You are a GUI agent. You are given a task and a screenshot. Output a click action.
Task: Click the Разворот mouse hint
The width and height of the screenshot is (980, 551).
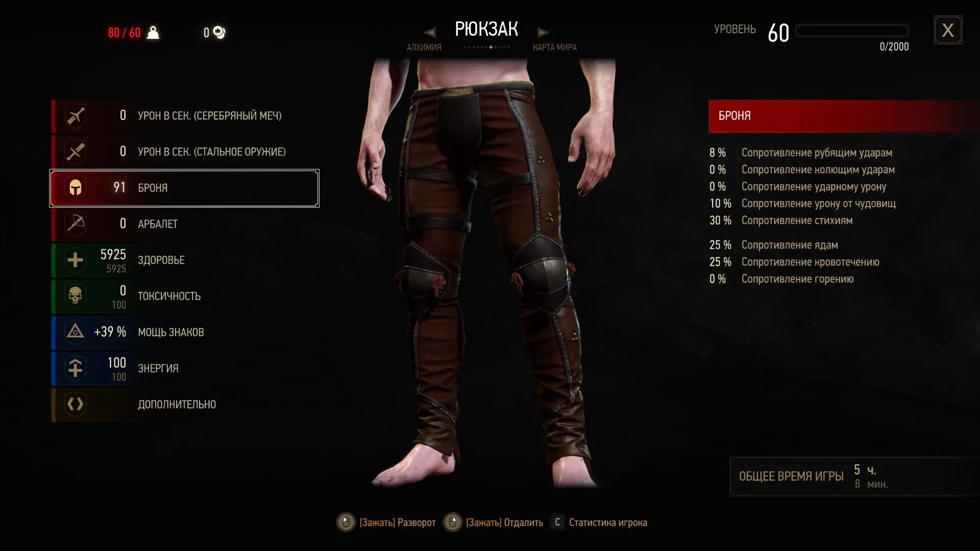coord(386,522)
